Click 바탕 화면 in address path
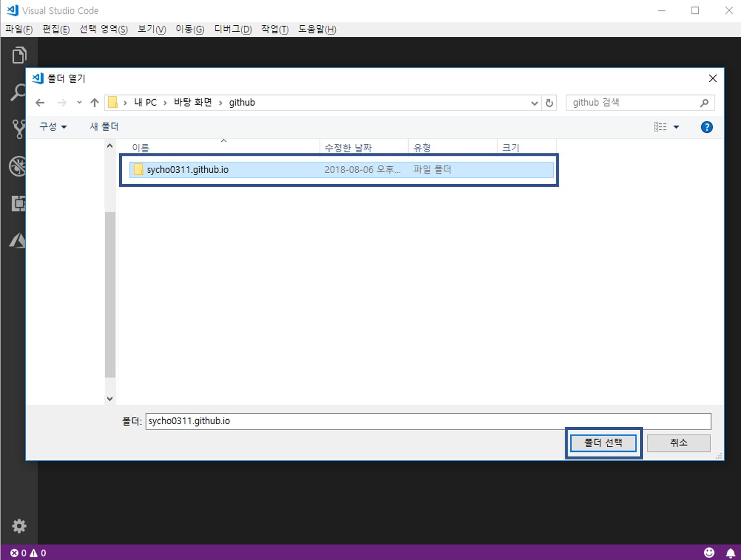This screenshot has height=560, width=741. [x=193, y=103]
